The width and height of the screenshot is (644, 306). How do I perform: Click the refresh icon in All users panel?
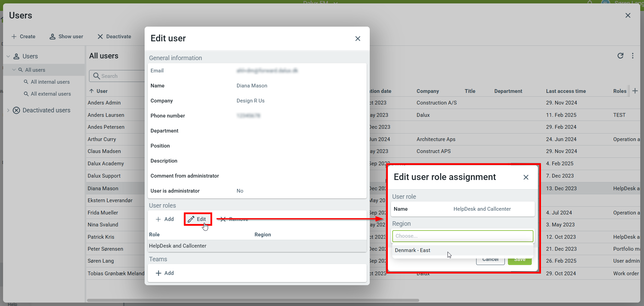(x=620, y=56)
